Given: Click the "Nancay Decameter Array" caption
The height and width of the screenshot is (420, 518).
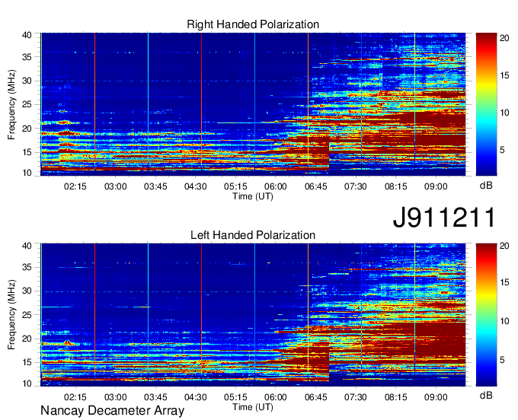Looking at the screenshot, I should click(112, 411).
